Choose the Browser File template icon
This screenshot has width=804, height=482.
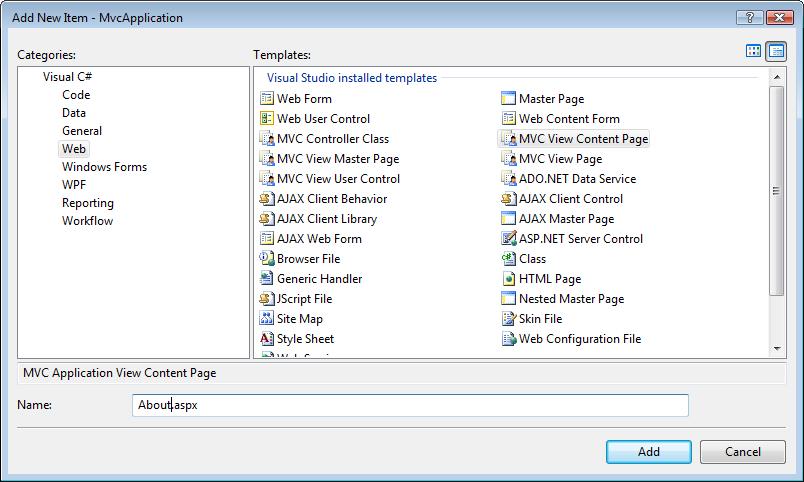point(267,258)
